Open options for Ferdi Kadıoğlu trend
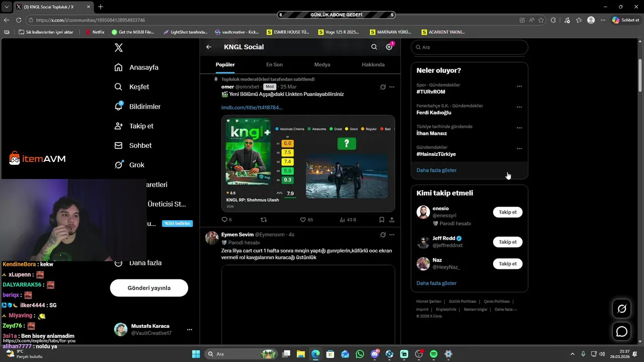Viewport: 644px width, 362px height. [519, 107]
